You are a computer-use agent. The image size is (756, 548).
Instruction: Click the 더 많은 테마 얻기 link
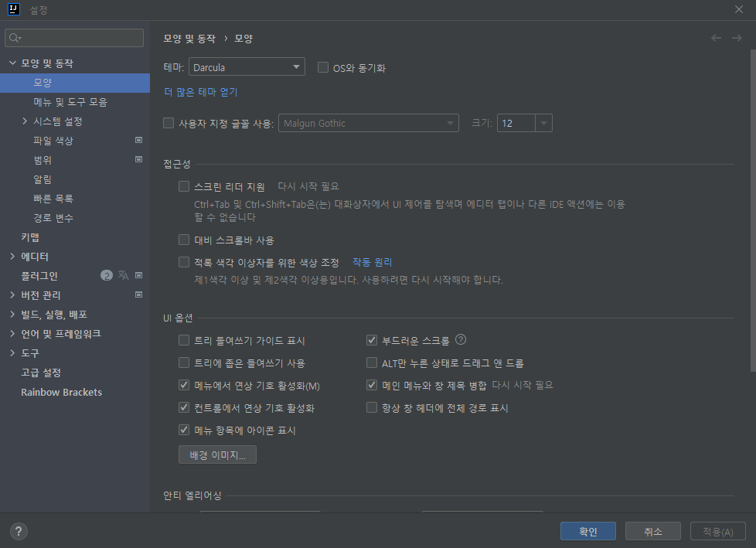[200, 92]
